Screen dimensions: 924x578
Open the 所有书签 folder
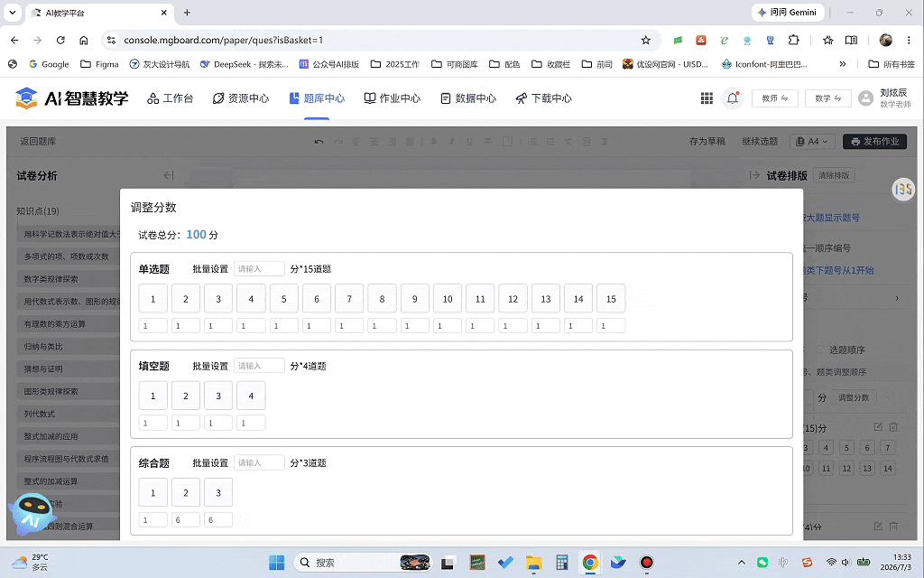(892, 64)
